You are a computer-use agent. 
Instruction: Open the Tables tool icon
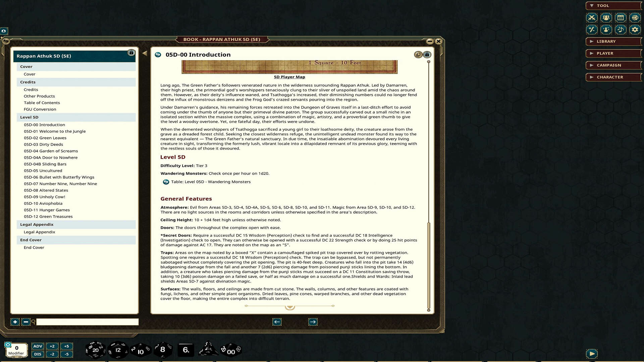[635, 18]
